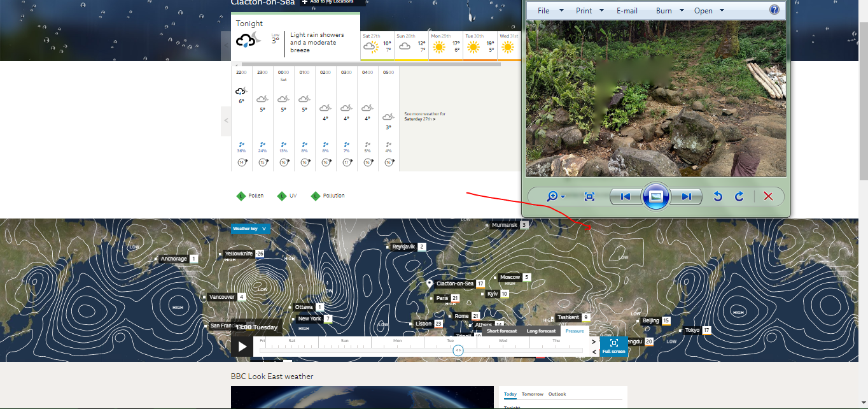
Task: Click the Pollen level indicator
Action: pyautogui.click(x=250, y=196)
